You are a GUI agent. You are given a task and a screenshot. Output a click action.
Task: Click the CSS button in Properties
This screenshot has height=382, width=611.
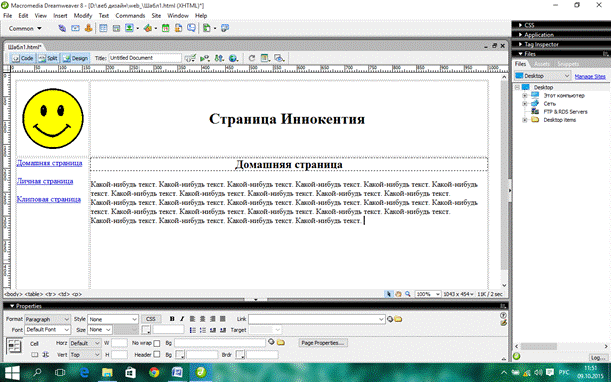click(151, 319)
